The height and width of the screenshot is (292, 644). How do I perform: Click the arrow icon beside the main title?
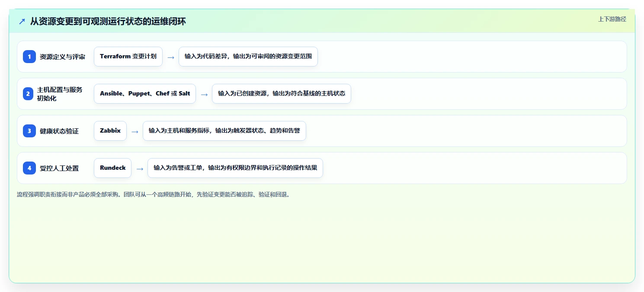click(22, 21)
